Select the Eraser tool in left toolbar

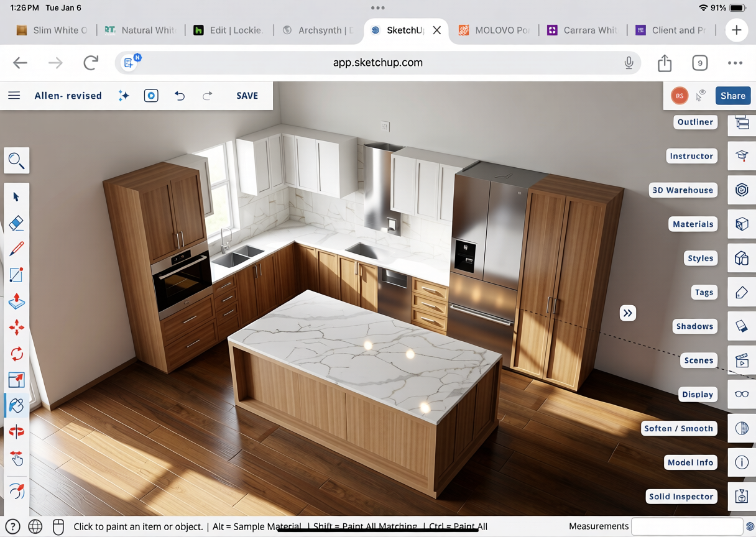click(x=17, y=223)
